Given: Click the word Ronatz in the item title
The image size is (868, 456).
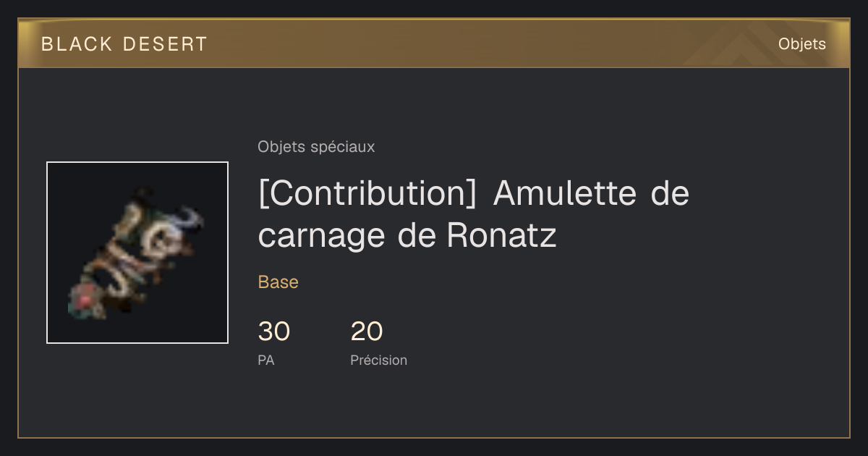Looking at the screenshot, I should (502, 235).
